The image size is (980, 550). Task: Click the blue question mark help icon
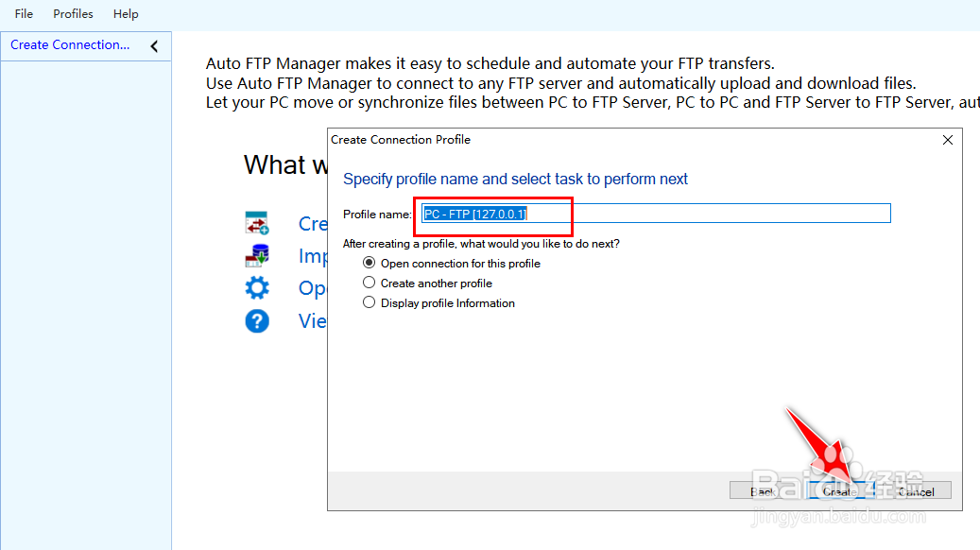click(x=257, y=321)
